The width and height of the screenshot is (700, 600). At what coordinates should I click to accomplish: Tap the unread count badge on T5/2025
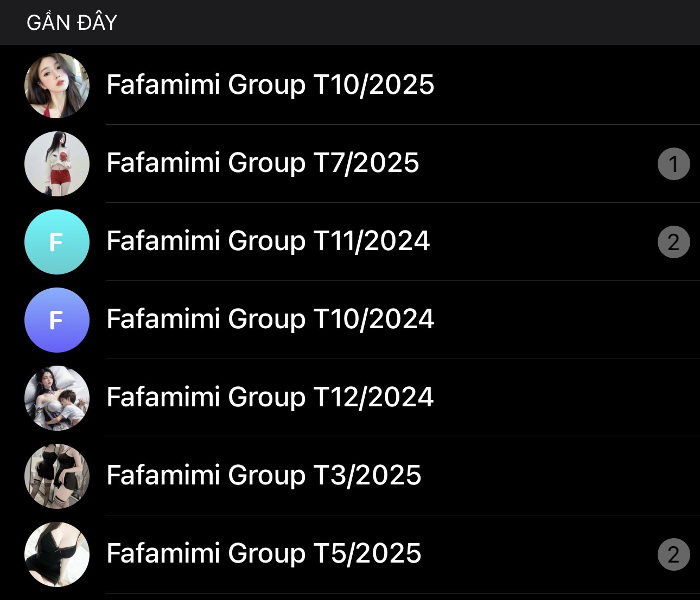coord(673,554)
